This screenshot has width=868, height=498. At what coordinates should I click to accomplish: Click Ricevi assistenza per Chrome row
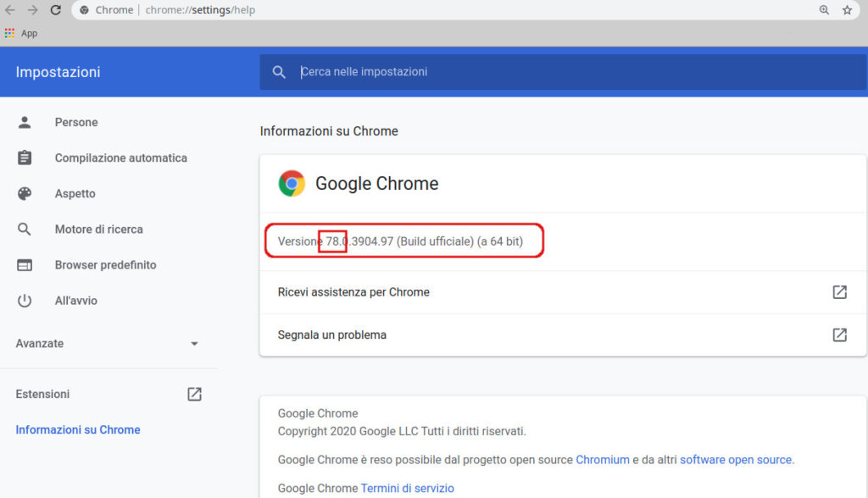point(563,292)
